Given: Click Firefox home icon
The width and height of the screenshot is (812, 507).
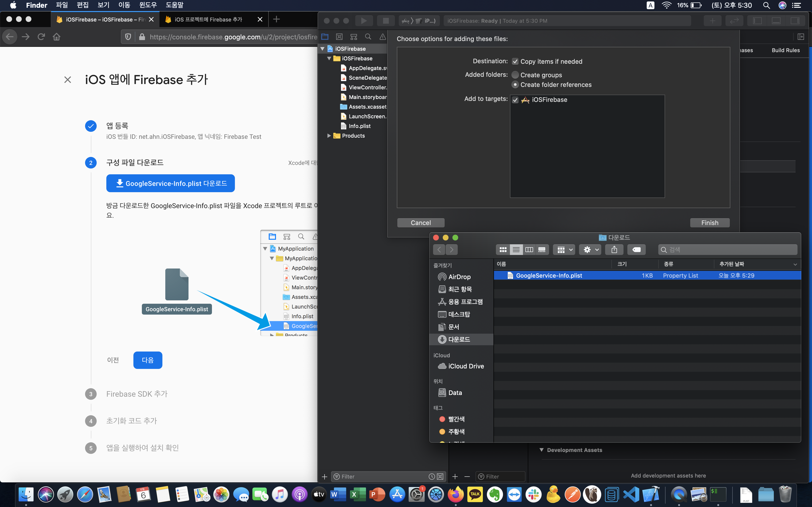Looking at the screenshot, I should 56,36.
